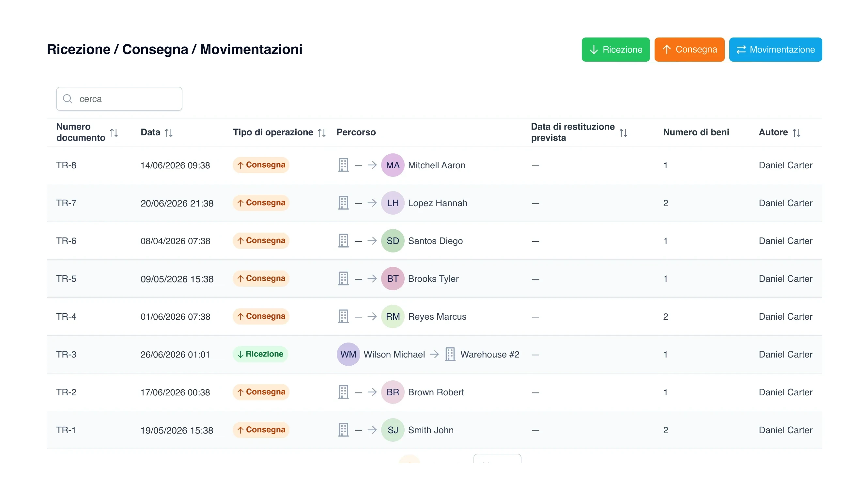Click the name Lopez Hannah
This screenshot has width=868, height=488.
437,203
